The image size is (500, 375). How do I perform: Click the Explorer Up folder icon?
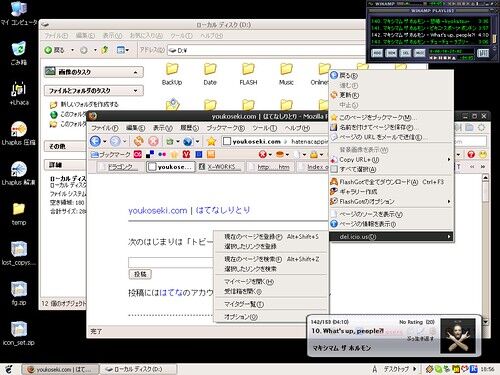pyautogui.click(x=105, y=50)
